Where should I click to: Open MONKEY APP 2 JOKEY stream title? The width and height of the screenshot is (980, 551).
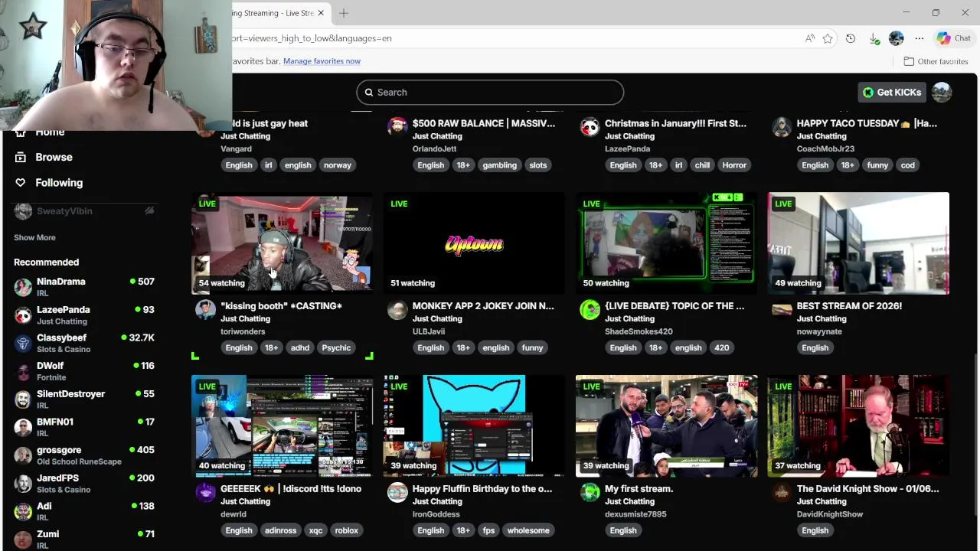(483, 306)
